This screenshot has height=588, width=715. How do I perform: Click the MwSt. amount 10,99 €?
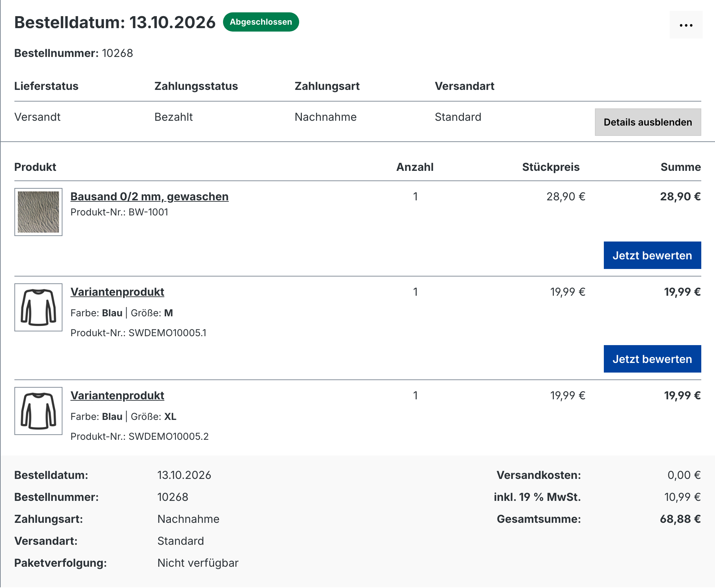coord(682,497)
